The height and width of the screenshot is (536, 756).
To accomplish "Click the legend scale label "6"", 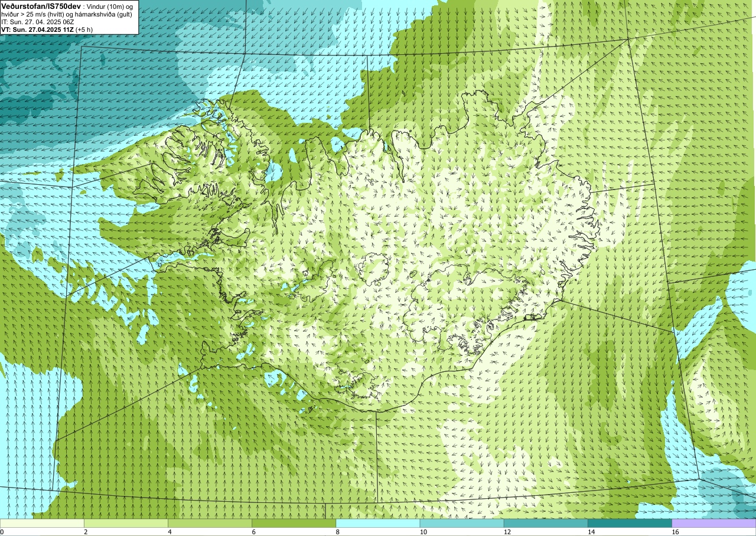I will point(253,532).
